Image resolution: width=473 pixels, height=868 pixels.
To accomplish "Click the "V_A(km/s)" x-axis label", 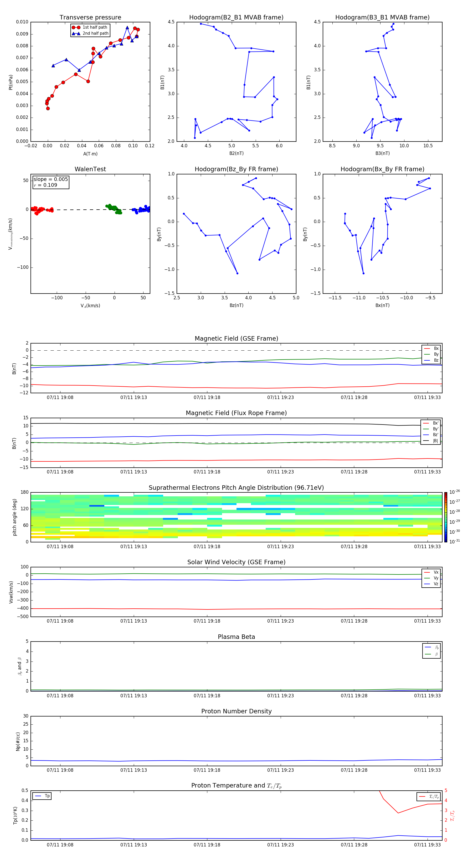I will pyautogui.click(x=90, y=306).
